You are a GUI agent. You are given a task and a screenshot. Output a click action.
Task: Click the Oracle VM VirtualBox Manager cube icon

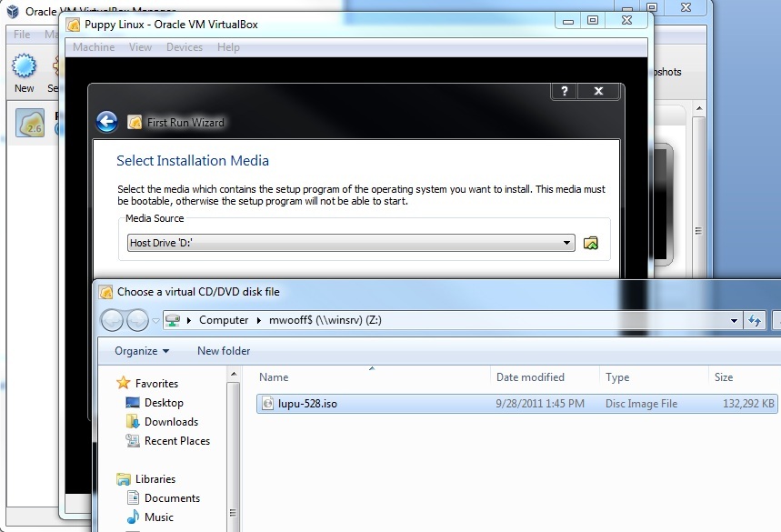13,11
